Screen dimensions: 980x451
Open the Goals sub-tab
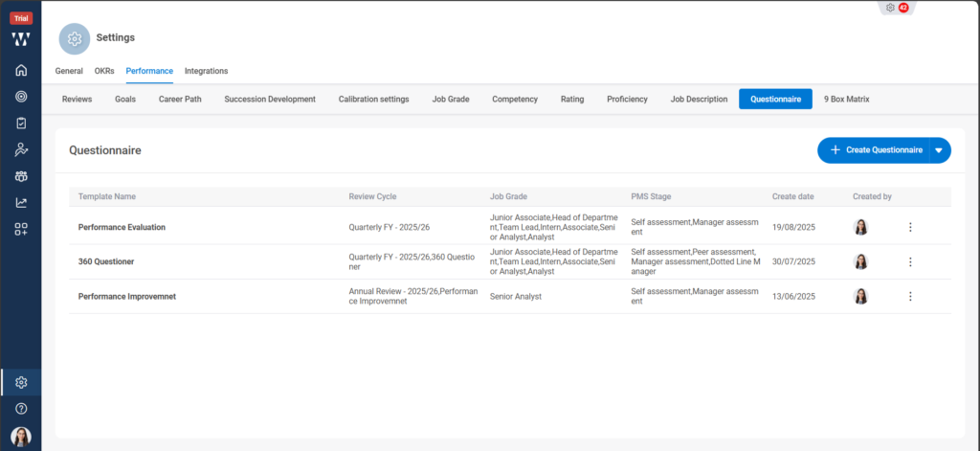point(125,100)
